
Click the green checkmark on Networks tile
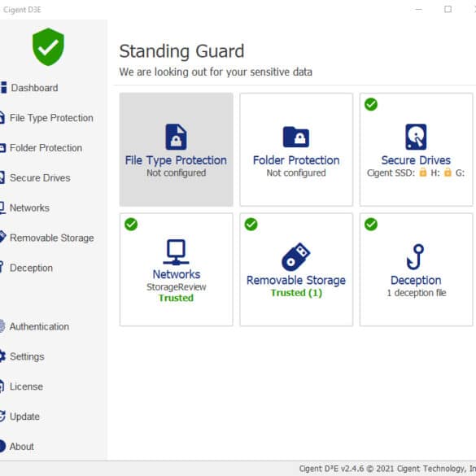point(131,225)
